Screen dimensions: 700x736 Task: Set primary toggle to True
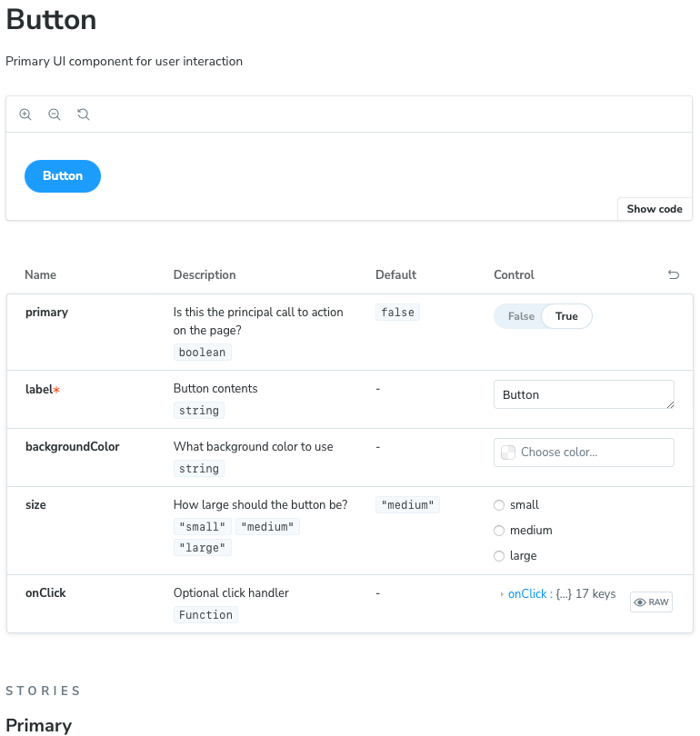coord(566,316)
